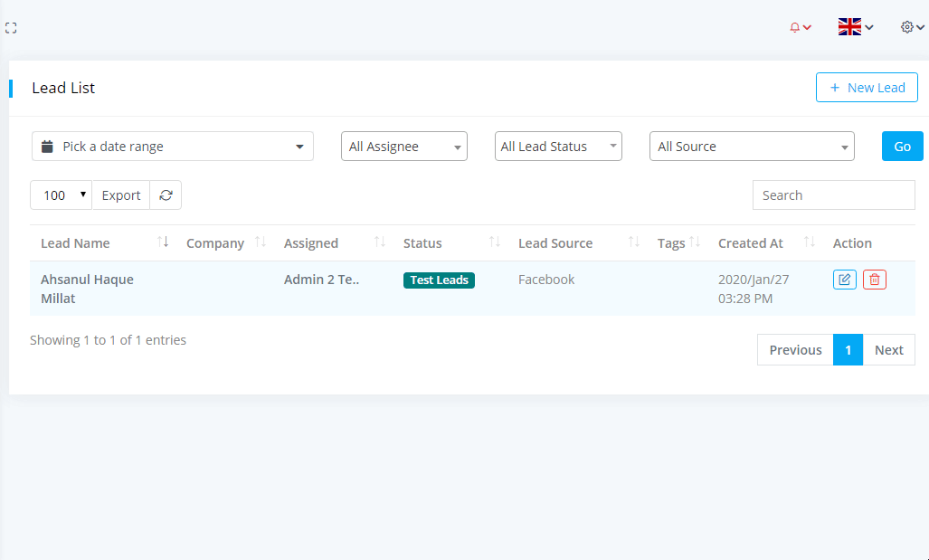
Task: Click the Export button
Action: [121, 195]
